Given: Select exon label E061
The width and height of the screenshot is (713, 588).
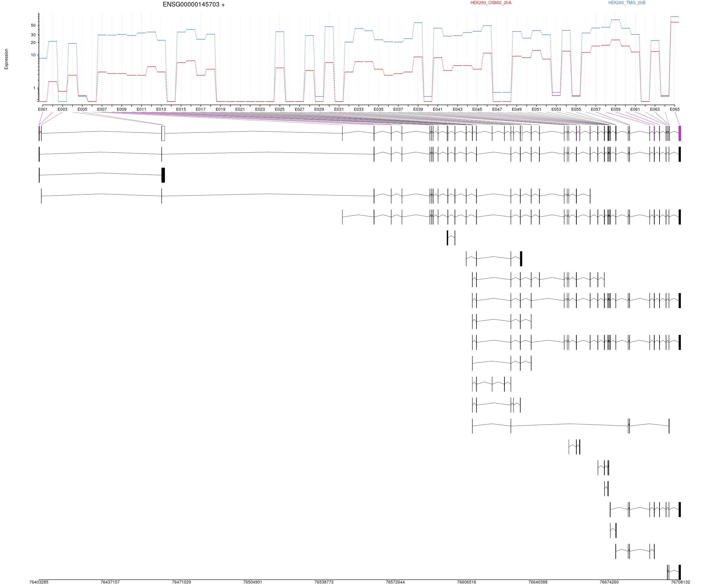Looking at the screenshot, I should coord(635,109).
